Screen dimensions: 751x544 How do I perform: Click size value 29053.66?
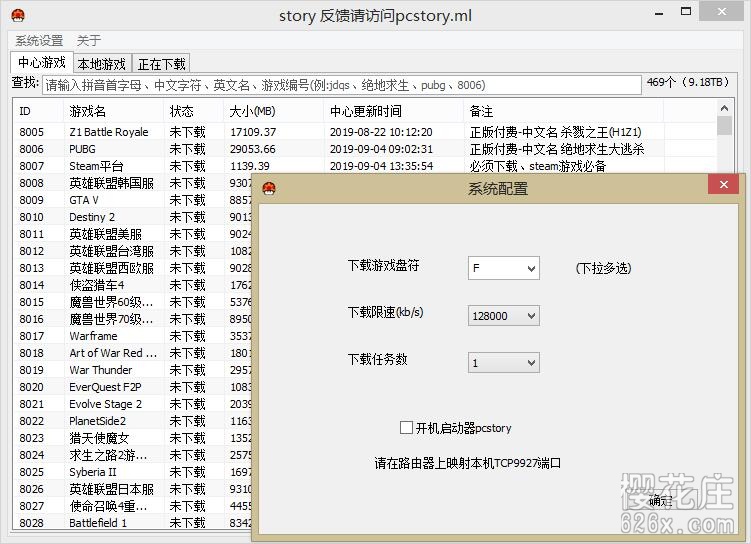252,149
